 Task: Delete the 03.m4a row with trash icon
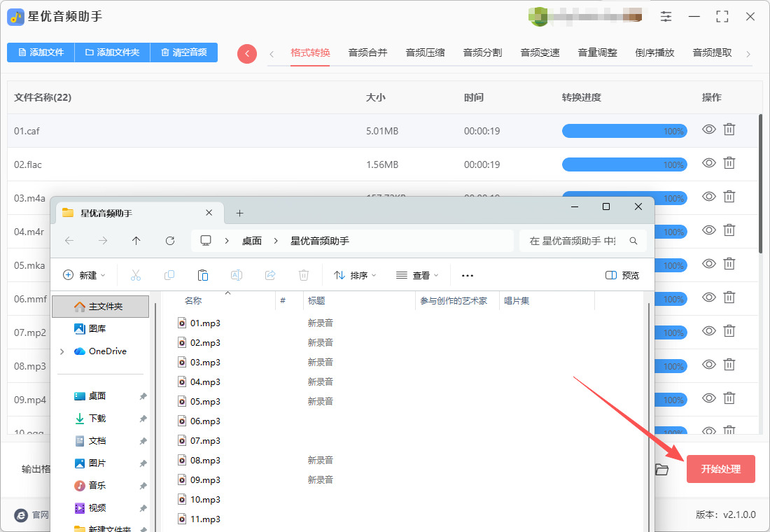point(729,197)
